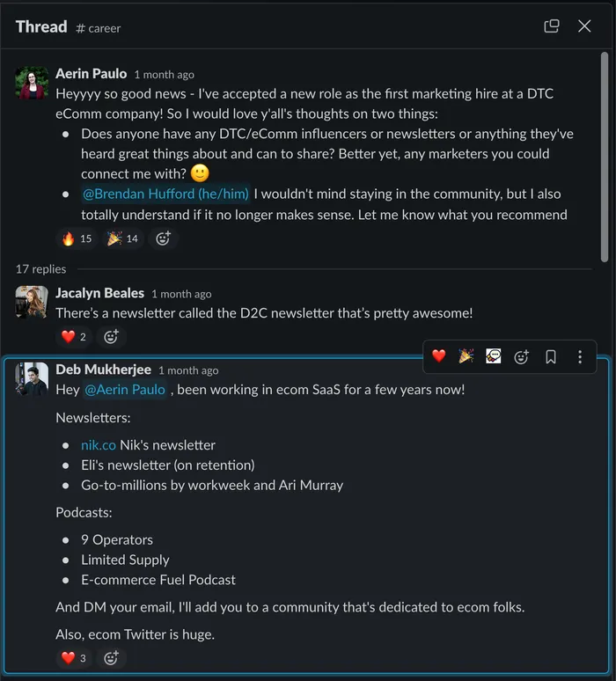Add reaction to Jacalyn Beales' reply

click(x=111, y=336)
